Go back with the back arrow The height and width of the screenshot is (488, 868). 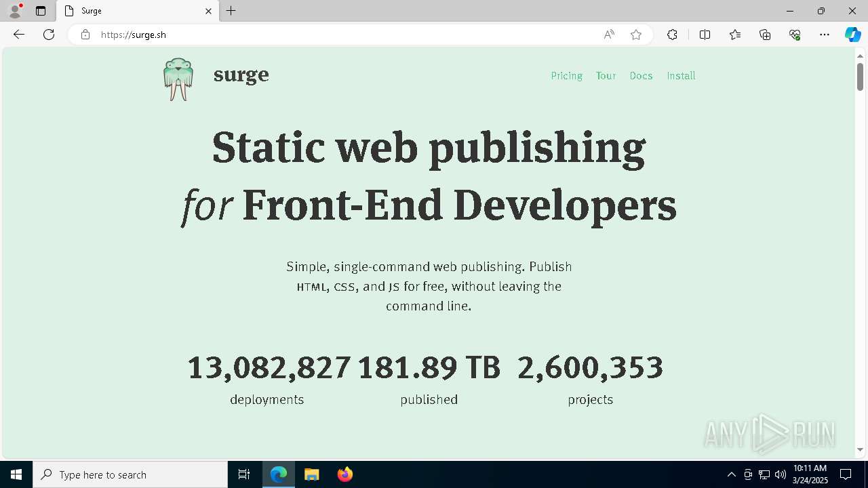[x=19, y=35]
